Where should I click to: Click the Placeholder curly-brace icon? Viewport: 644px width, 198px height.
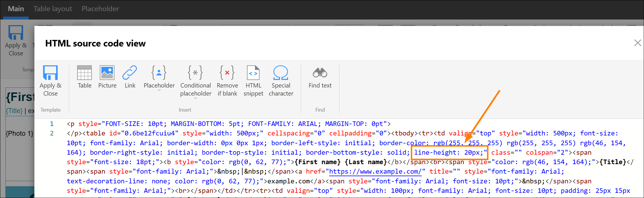click(x=159, y=72)
